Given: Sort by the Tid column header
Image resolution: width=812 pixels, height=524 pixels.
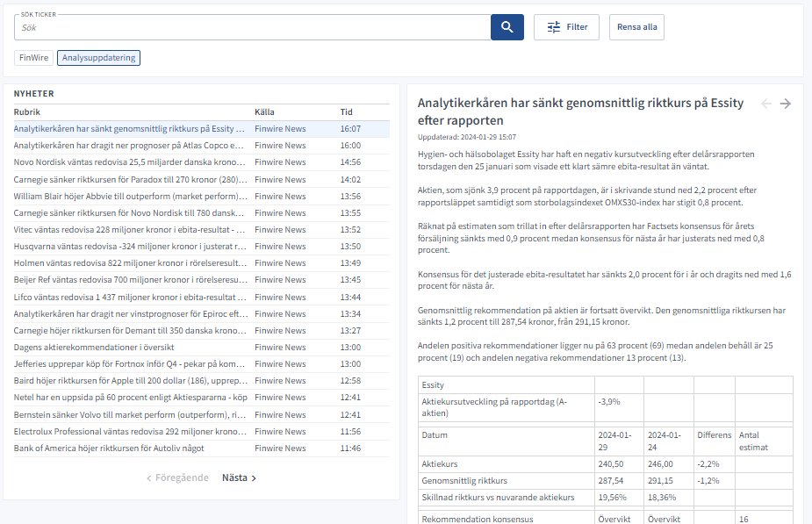Looking at the screenshot, I should (x=347, y=111).
